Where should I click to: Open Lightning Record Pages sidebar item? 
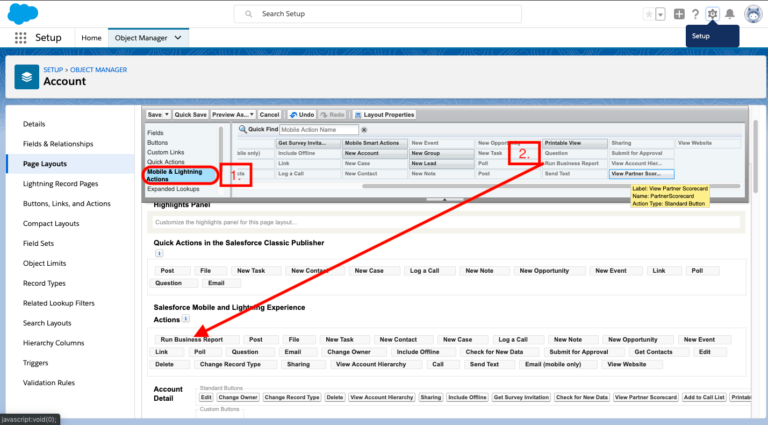pos(60,184)
